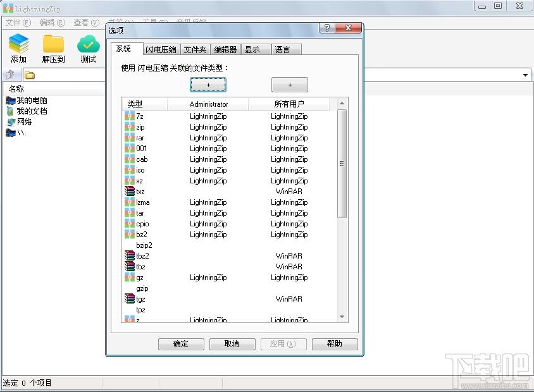Click the Administrator LightningZip cell for zip
Viewport: 534px width, 392px height.
(208, 127)
